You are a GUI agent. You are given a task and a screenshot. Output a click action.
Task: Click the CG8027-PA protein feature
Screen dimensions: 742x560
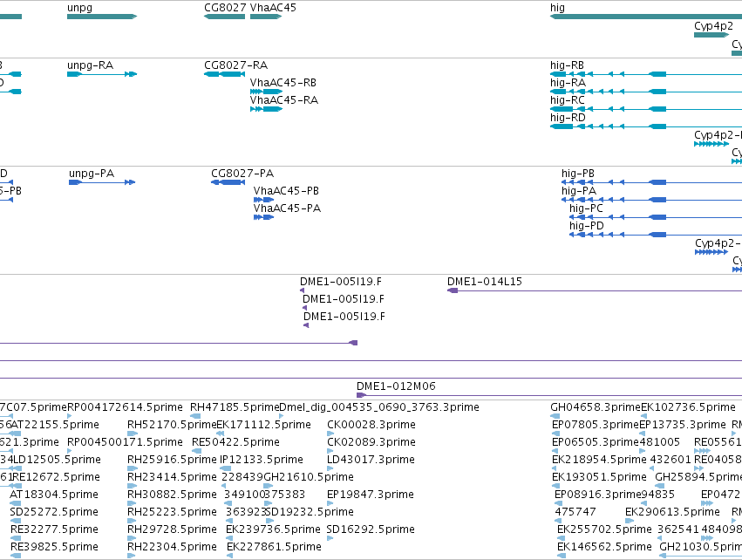click(x=228, y=182)
